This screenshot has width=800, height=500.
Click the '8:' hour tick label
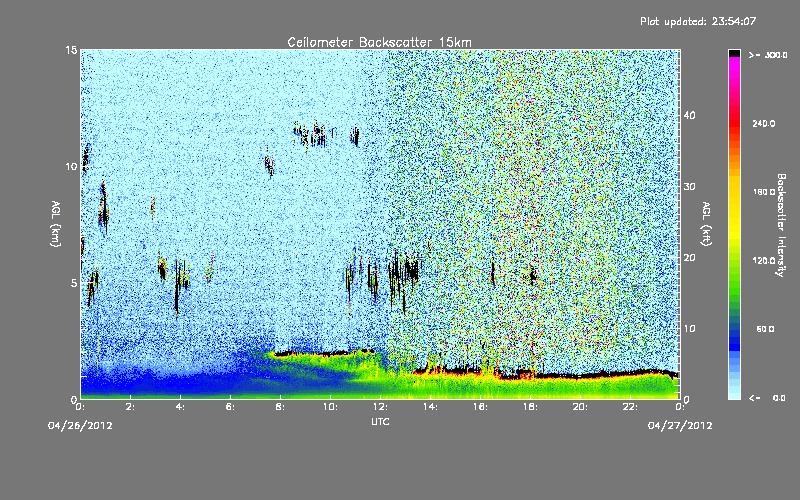pos(281,407)
